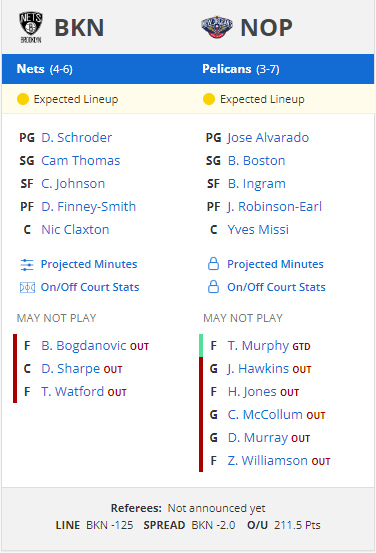
Task: Open Yves Missi player link
Action: tap(258, 230)
